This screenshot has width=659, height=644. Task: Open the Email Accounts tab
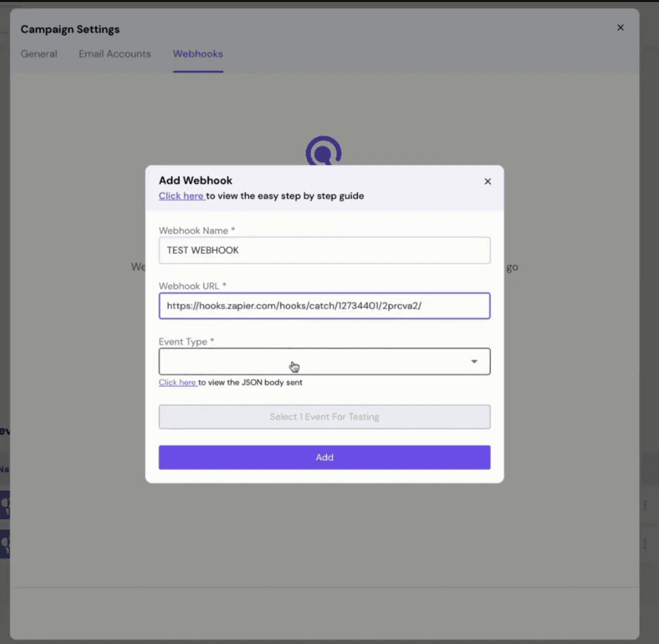tap(114, 54)
